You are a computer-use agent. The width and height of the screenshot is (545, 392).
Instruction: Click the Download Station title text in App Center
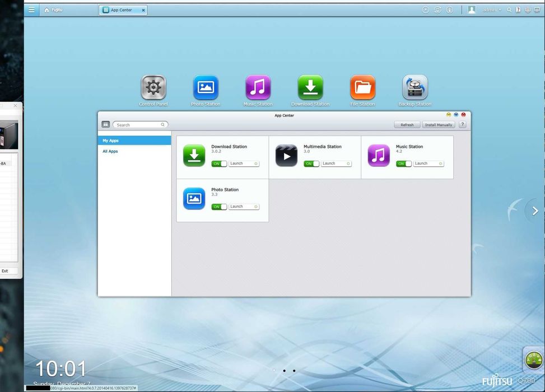point(229,147)
